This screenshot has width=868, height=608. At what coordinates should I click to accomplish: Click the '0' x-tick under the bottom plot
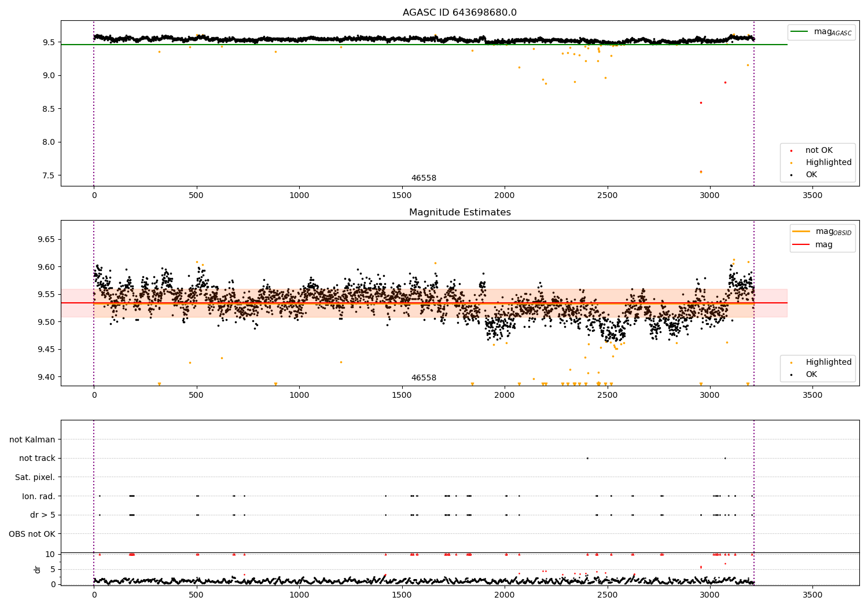(x=94, y=595)
